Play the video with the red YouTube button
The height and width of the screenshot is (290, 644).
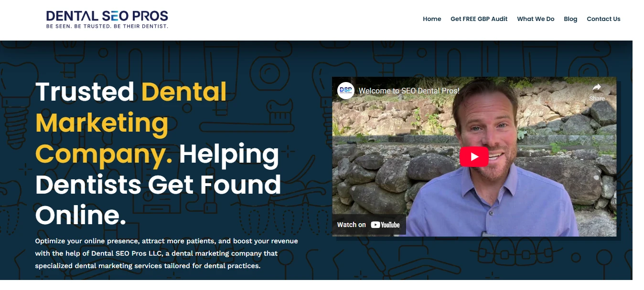coord(474,156)
